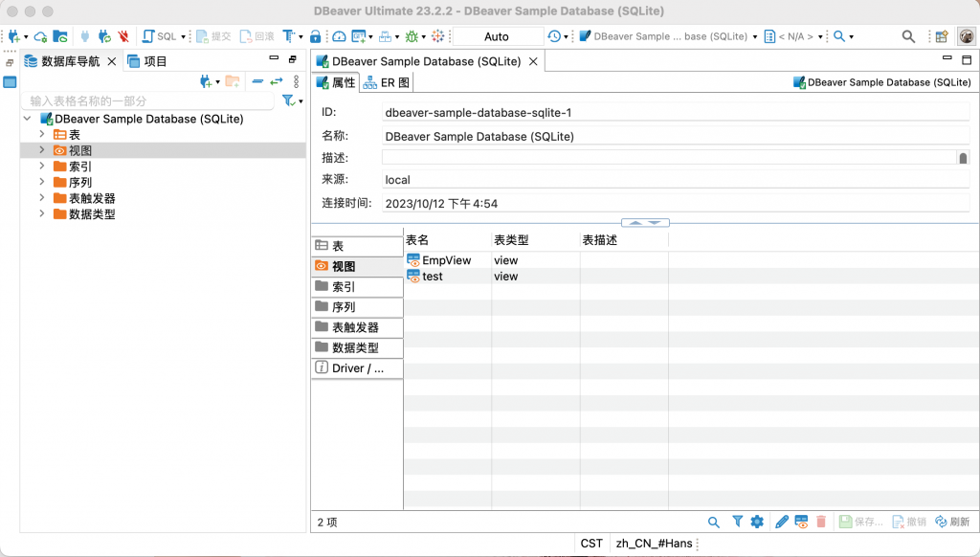Viewport: 980px width, 557px height.
Task: Expand the 索引 node in the navigator
Action: (x=42, y=166)
